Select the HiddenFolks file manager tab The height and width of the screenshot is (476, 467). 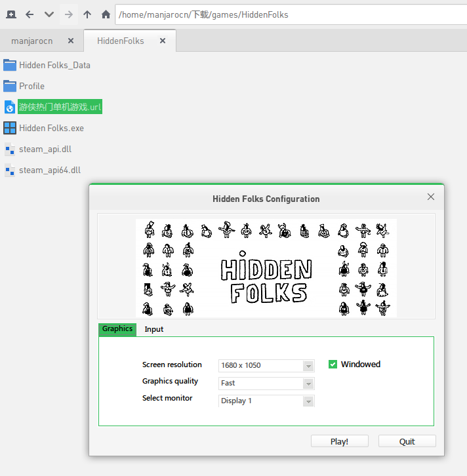121,41
